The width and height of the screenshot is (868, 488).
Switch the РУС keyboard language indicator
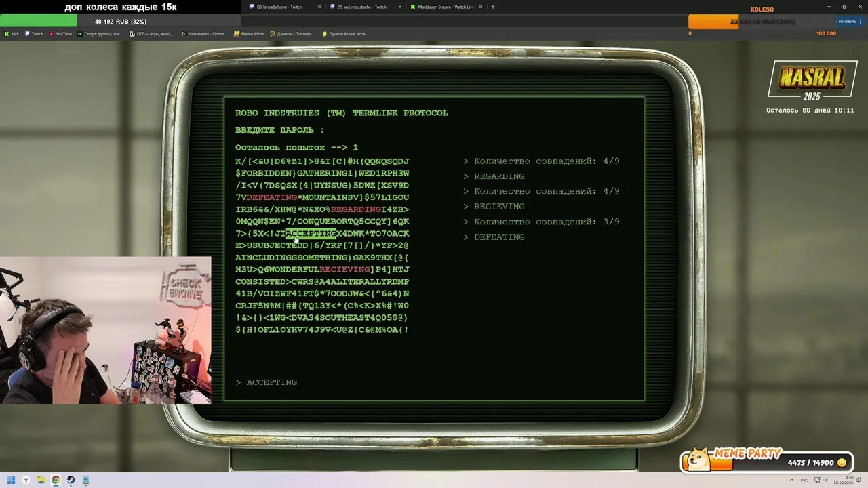804,480
